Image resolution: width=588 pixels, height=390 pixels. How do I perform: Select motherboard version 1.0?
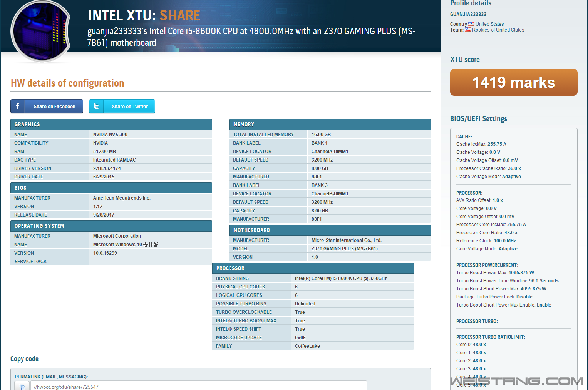click(315, 257)
